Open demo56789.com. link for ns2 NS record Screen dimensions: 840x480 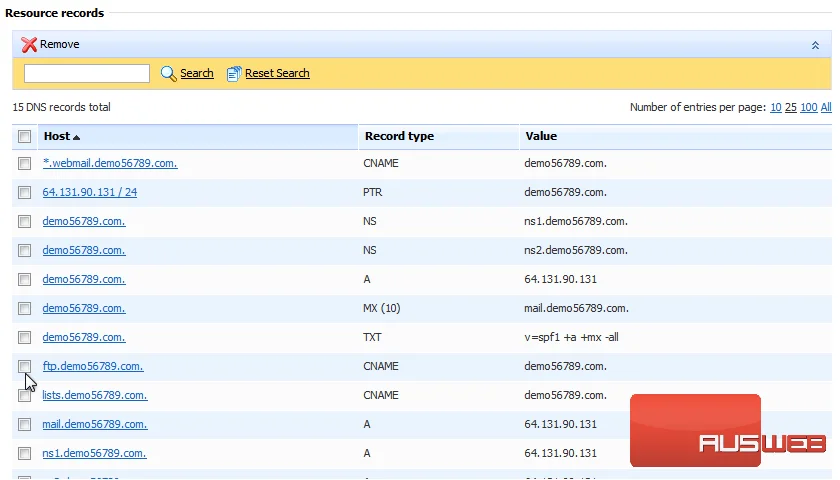pyautogui.click(x=84, y=250)
